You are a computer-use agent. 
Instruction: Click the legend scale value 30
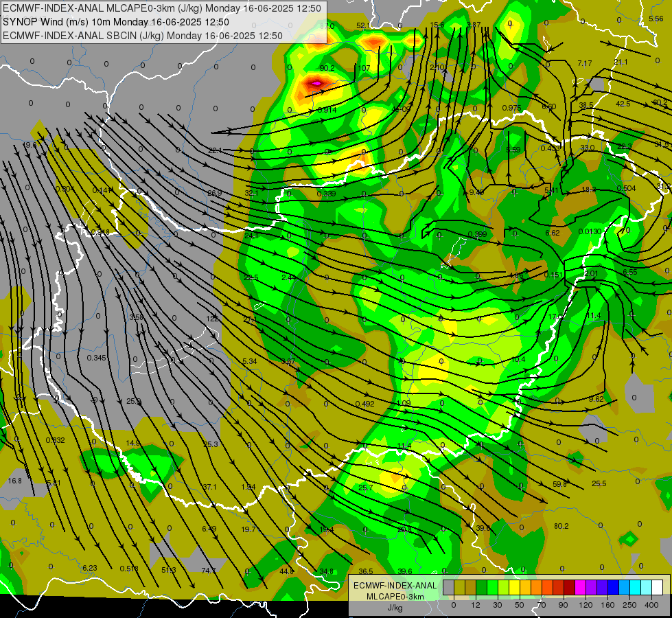click(x=498, y=605)
